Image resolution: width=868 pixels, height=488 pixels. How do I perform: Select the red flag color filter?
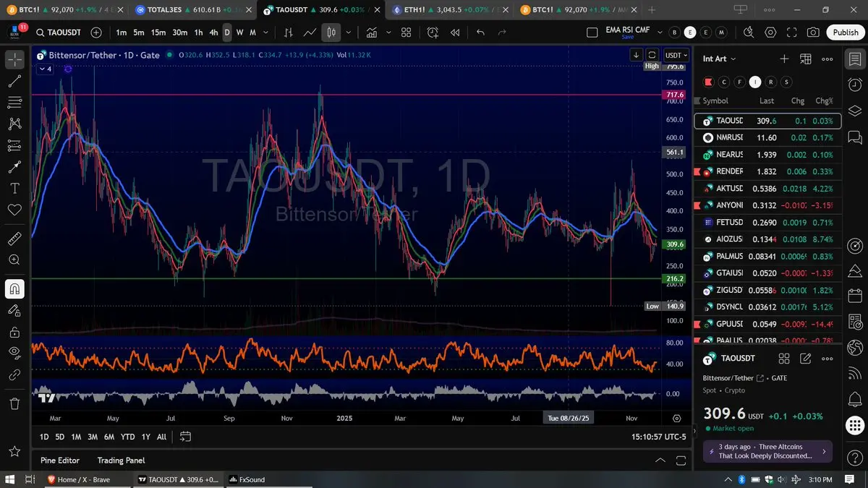click(x=708, y=82)
